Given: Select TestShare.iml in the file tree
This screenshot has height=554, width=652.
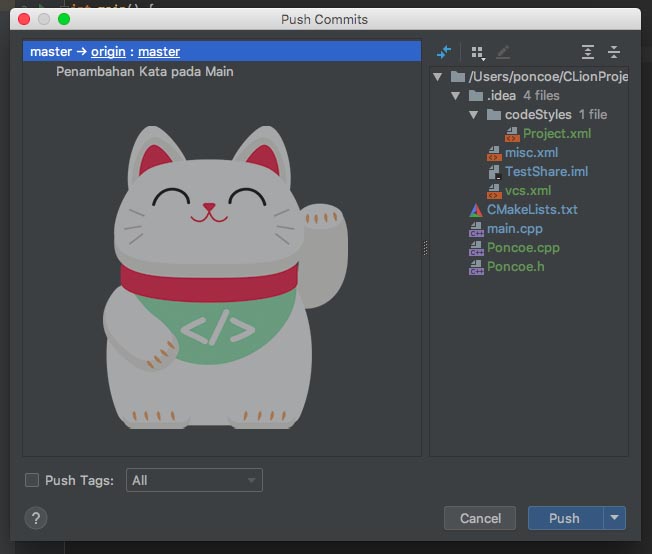Looking at the screenshot, I should 546,171.
